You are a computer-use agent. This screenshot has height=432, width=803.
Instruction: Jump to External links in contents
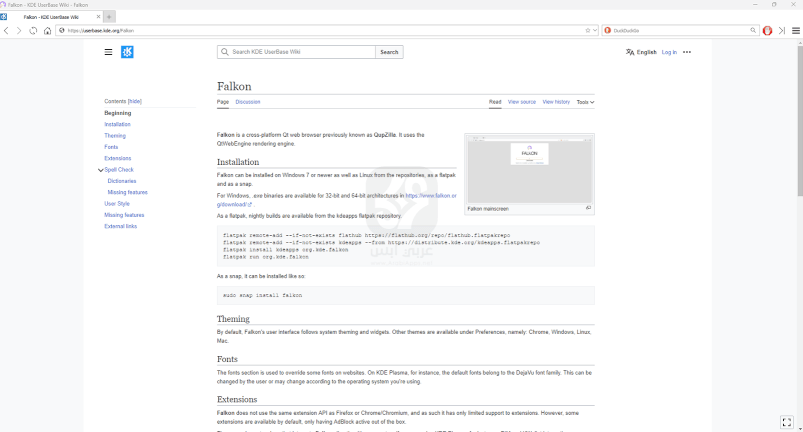click(120, 226)
